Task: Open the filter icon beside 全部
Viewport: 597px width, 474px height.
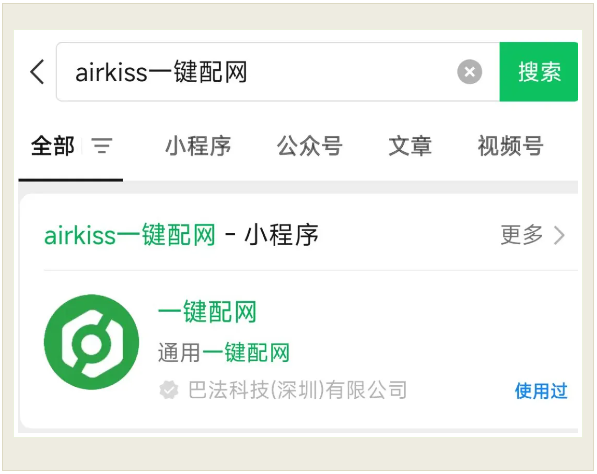Action: [x=102, y=146]
